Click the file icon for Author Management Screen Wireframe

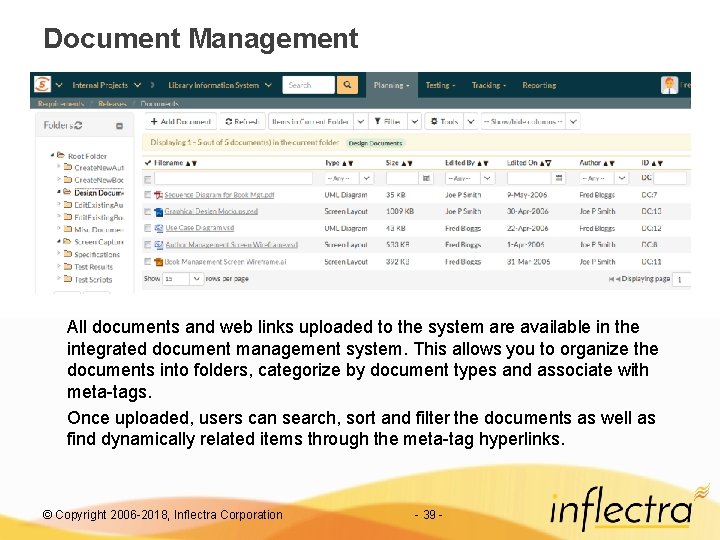(x=158, y=245)
